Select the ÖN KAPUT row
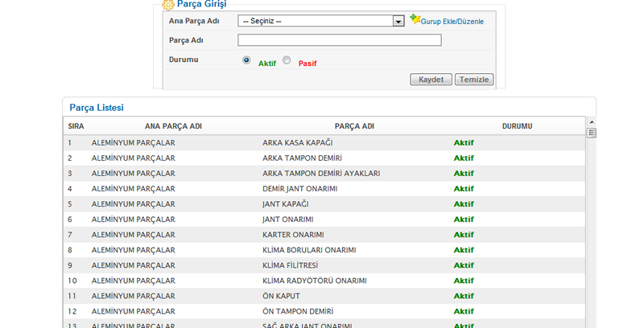The image size is (644, 328). pyautogui.click(x=281, y=296)
